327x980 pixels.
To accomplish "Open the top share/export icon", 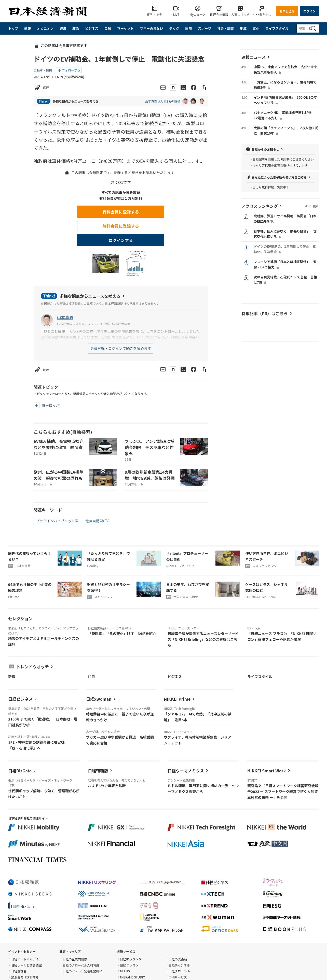I will click(204, 88).
